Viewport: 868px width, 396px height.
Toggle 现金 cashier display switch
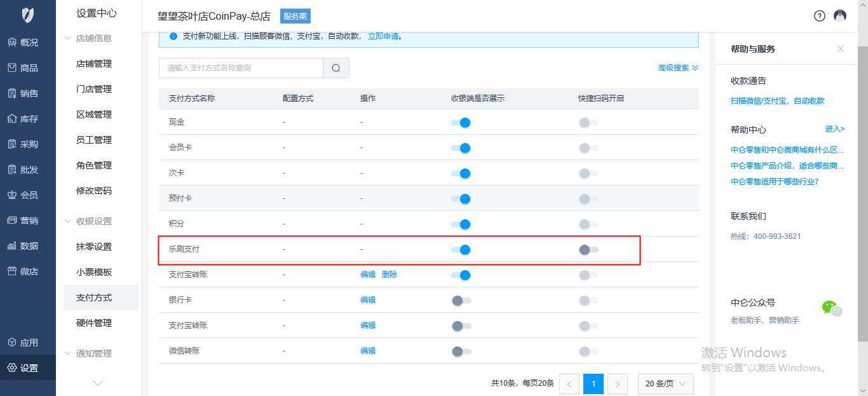tap(461, 123)
